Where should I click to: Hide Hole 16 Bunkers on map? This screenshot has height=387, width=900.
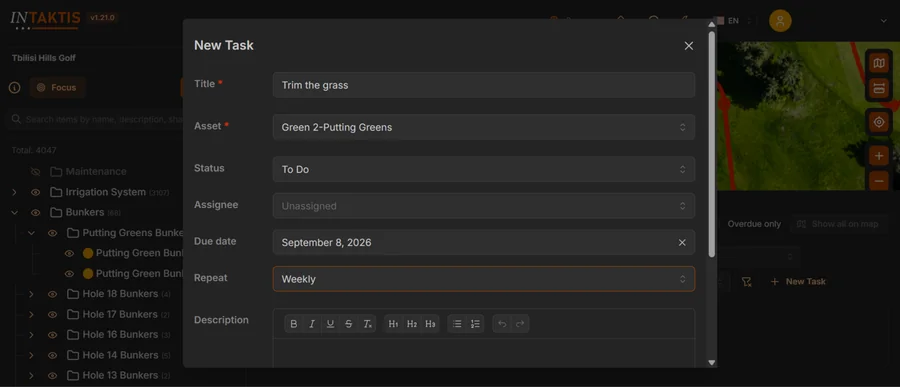tap(52, 335)
